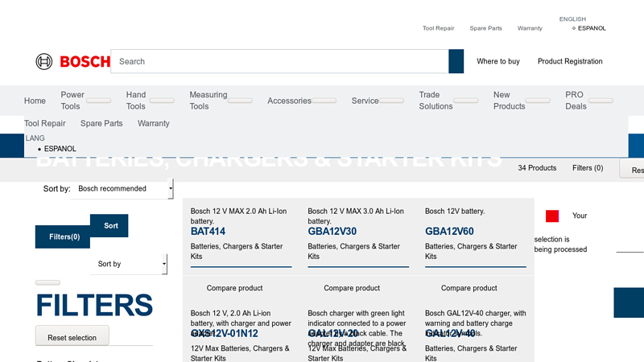
Task: Enable Compare product for GBA12V60
Action: click(x=469, y=288)
